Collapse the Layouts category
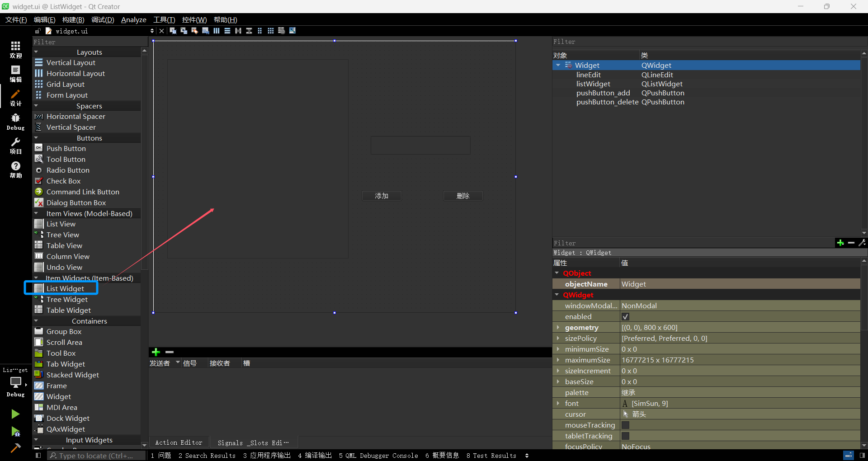This screenshot has height=461, width=868. (36, 52)
